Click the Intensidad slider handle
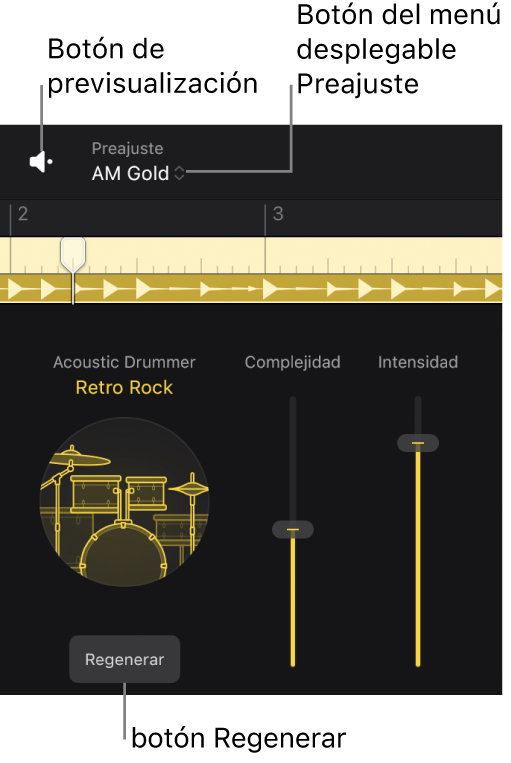Screen dimensions: 511x763 pos(418,443)
